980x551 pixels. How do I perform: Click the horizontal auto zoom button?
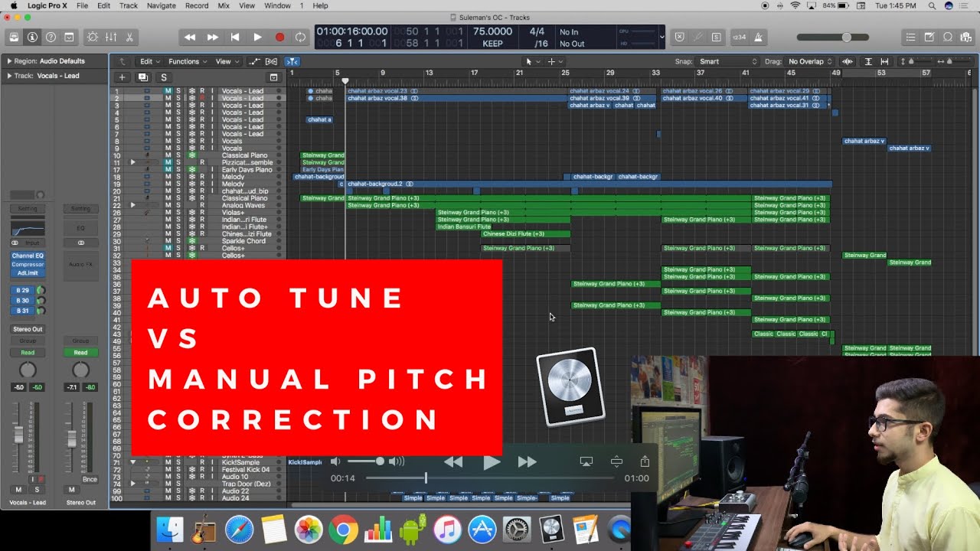[884, 61]
